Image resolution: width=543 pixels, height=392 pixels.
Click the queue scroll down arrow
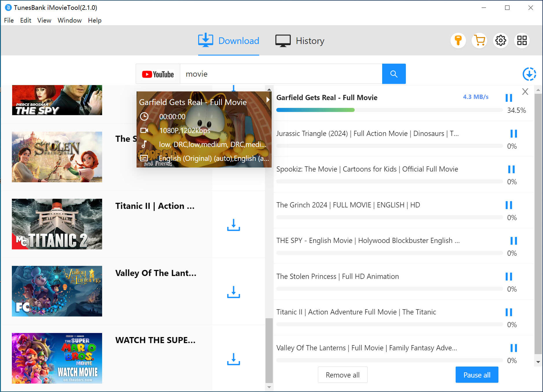click(x=538, y=362)
